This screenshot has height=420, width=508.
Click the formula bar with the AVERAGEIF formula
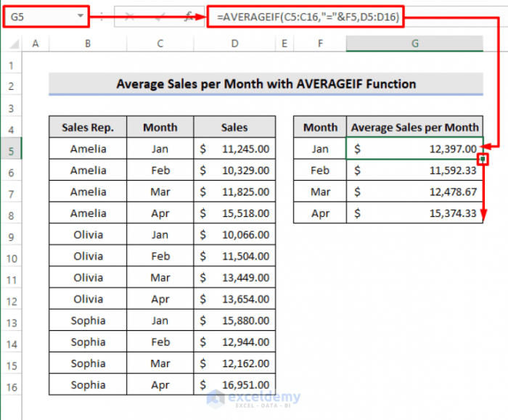click(x=306, y=17)
